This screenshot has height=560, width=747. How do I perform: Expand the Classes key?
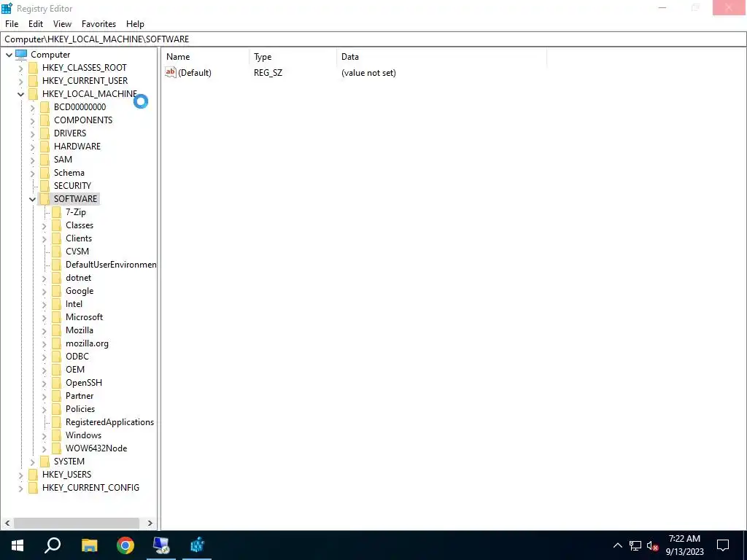coord(44,225)
